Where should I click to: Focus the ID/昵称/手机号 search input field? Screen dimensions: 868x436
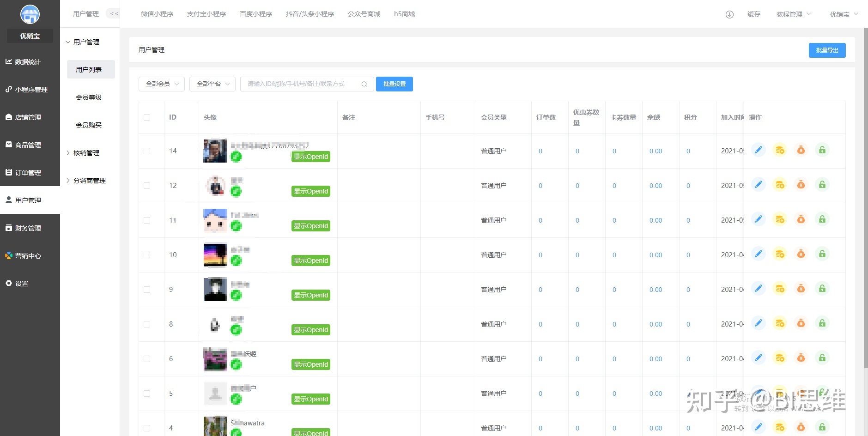(x=300, y=84)
